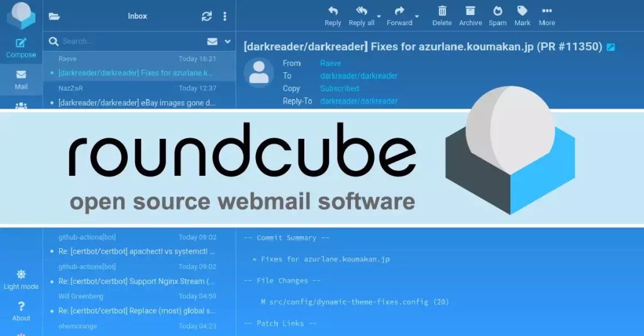Expand the search options chevron
644x336 pixels.
tap(228, 41)
